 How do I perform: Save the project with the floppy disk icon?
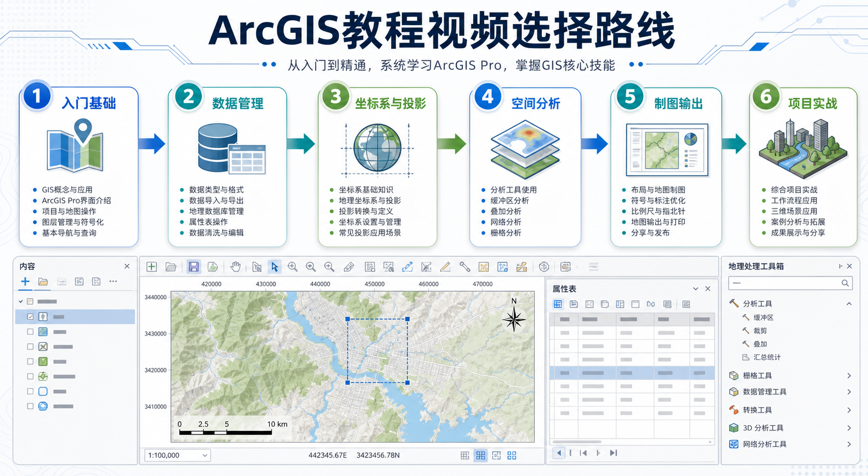193,266
